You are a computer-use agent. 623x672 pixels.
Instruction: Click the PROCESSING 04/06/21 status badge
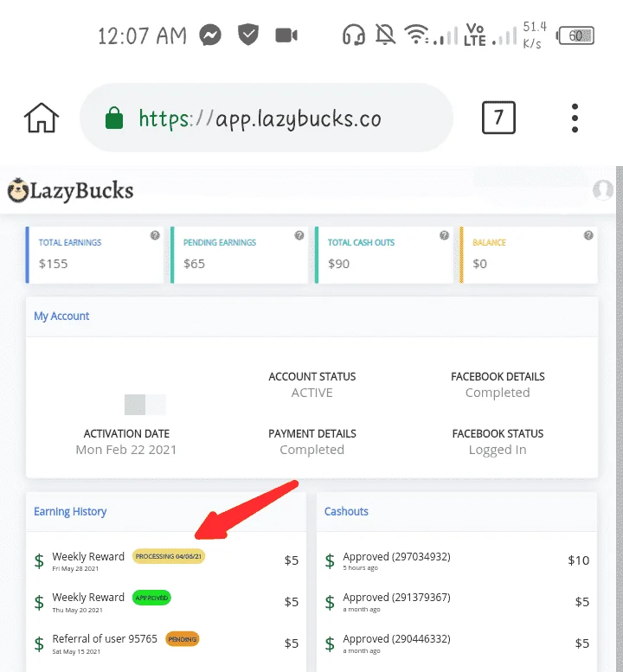(169, 556)
